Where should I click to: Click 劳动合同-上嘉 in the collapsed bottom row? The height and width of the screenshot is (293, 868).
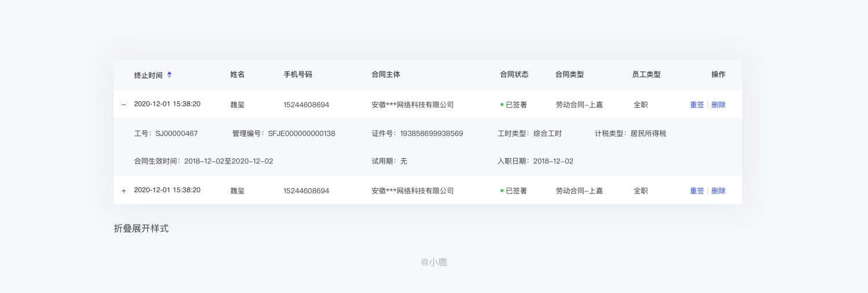pos(579,191)
